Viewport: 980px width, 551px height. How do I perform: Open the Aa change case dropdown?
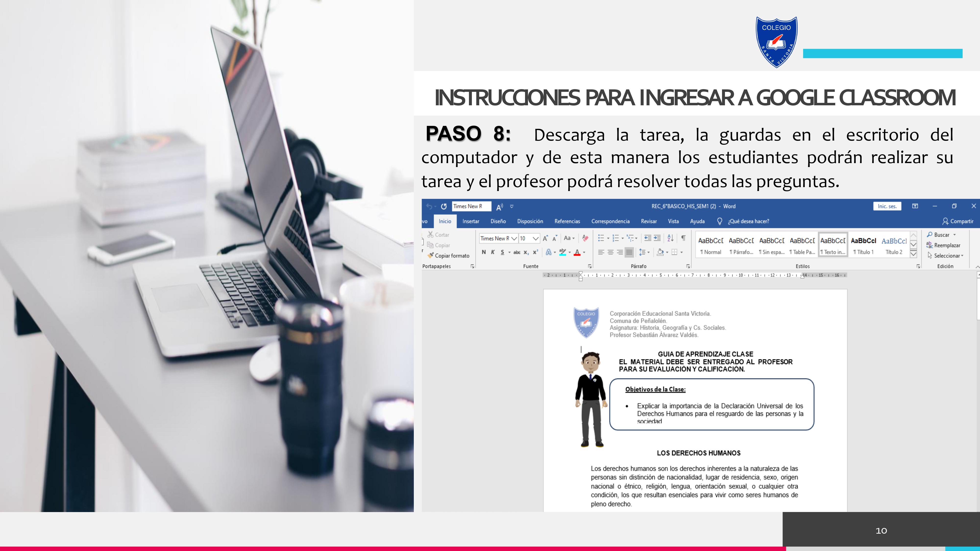click(569, 239)
